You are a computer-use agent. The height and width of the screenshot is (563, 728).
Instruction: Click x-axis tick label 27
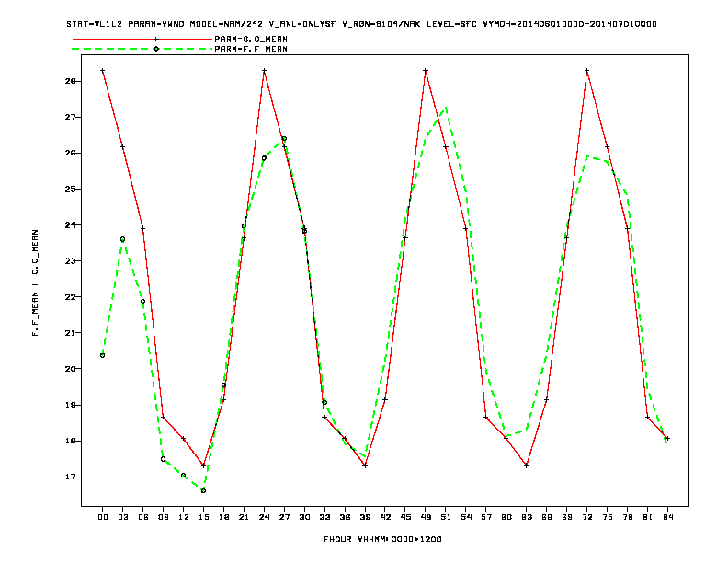tap(284, 517)
